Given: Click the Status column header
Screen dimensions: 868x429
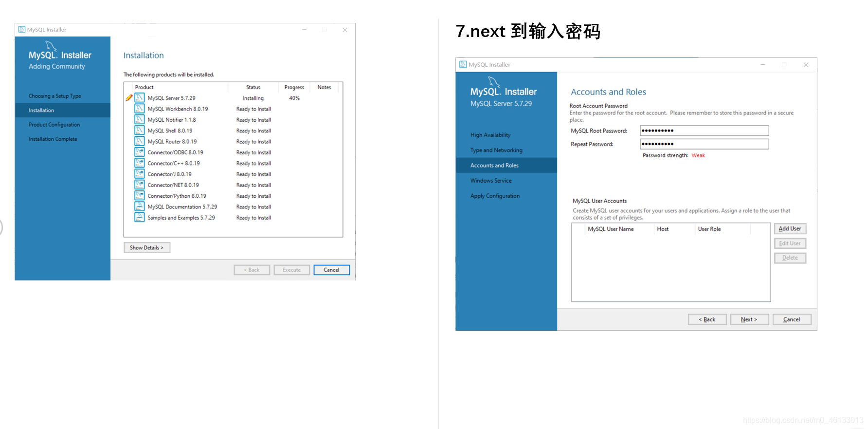Looking at the screenshot, I should [253, 87].
